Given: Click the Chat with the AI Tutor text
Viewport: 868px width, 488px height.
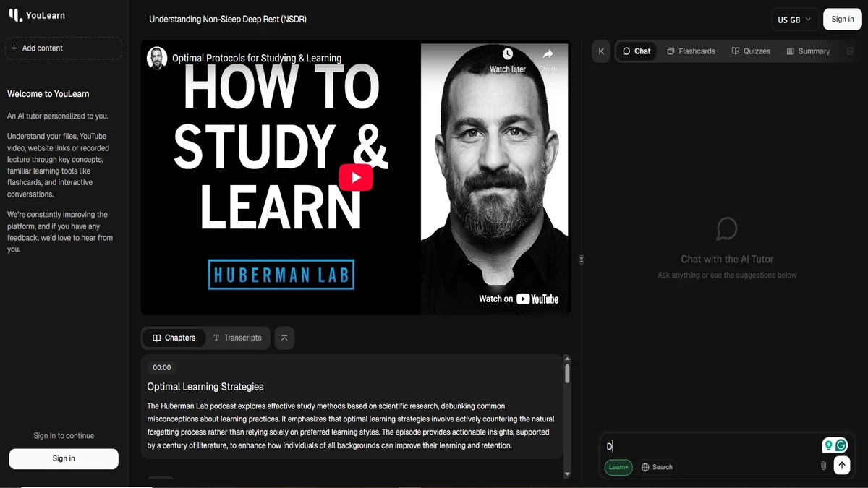Looking at the screenshot, I should tap(727, 259).
